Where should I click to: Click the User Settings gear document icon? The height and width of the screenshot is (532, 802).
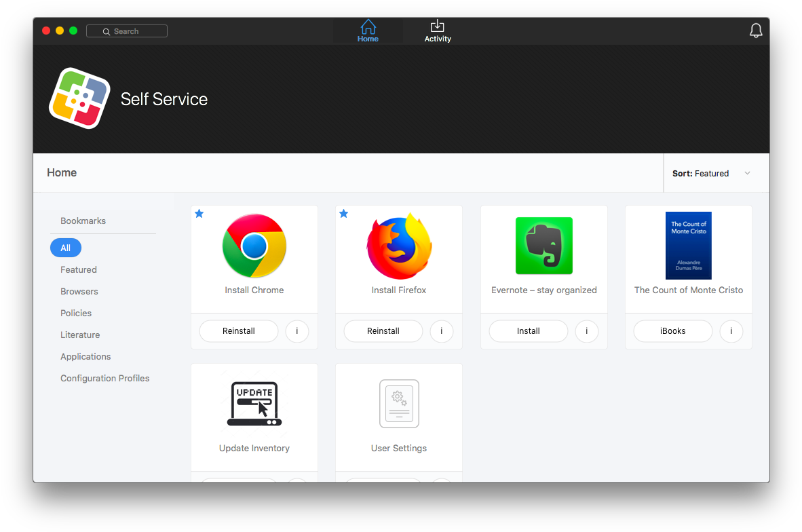coord(399,404)
